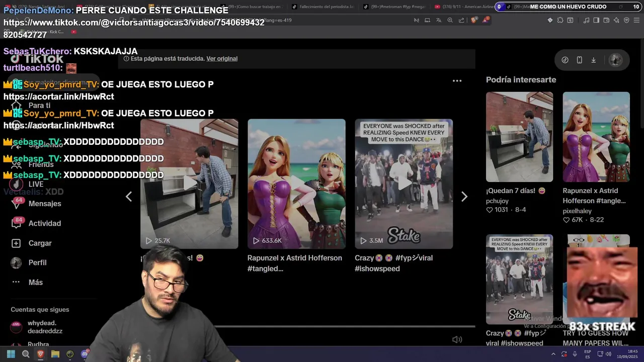This screenshot has width=644, height=362.
Task: Click the download desktop app icon
Action: (x=593, y=60)
